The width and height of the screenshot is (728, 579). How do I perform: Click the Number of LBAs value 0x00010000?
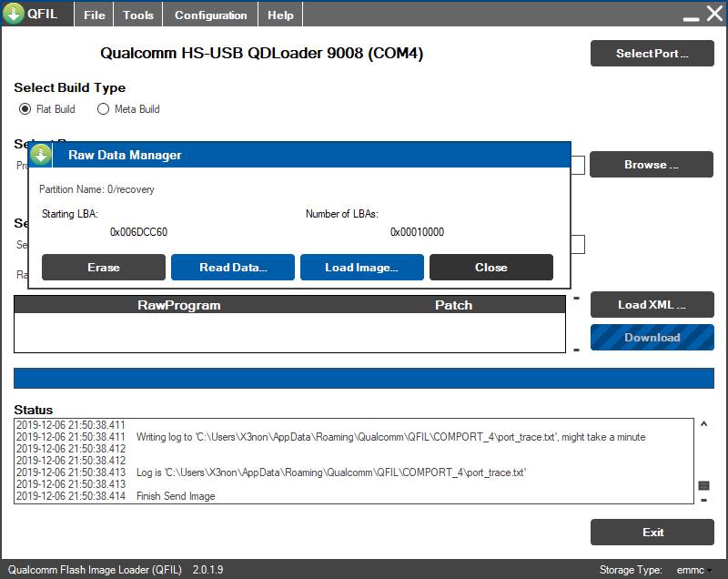[417, 232]
